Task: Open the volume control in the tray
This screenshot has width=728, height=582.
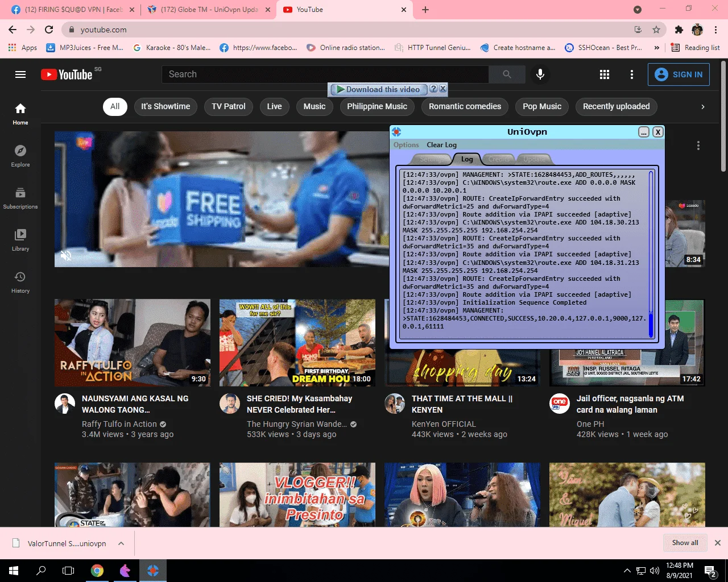Action: pyautogui.click(x=654, y=571)
